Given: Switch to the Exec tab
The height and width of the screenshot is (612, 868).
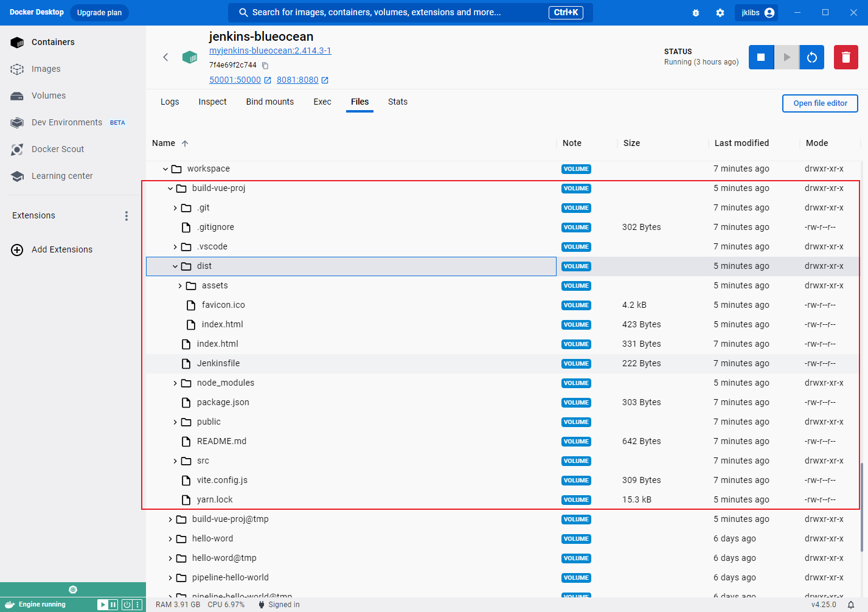Looking at the screenshot, I should point(322,102).
